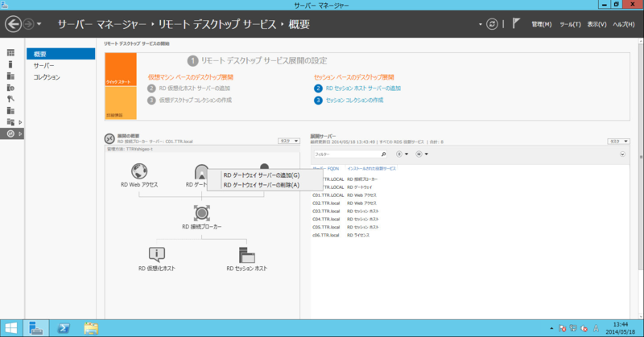
Task: Click the taskbar clock showing 13:44
Action: pyautogui.click(x=620, y=328)
